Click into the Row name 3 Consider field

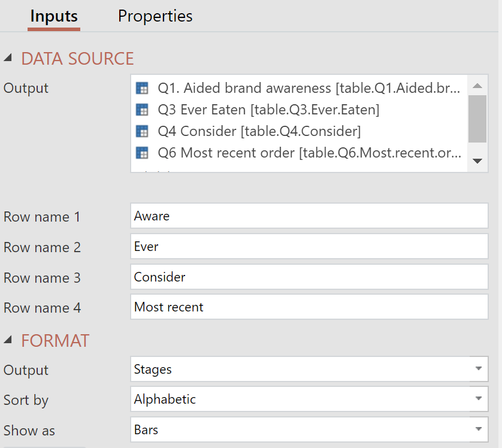tap(309, 277)
